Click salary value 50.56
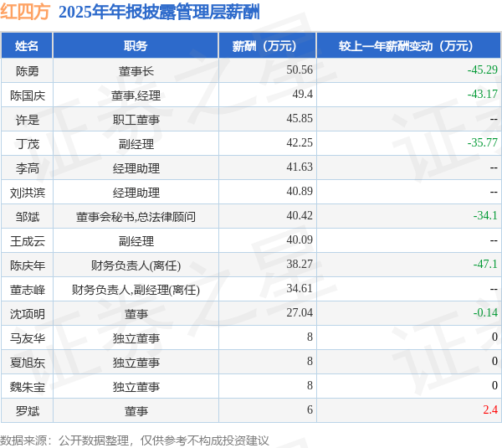This screenshot has height=448, width=502. [x=300, y=70]
